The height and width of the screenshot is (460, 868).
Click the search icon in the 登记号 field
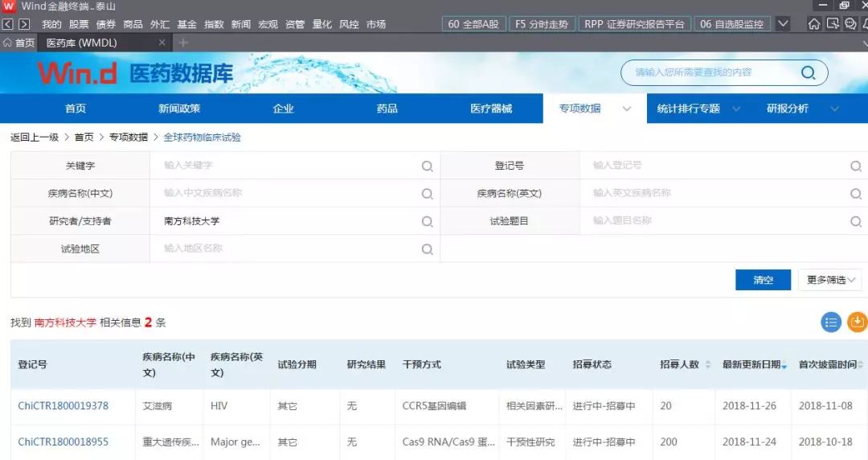click(856, 166)
